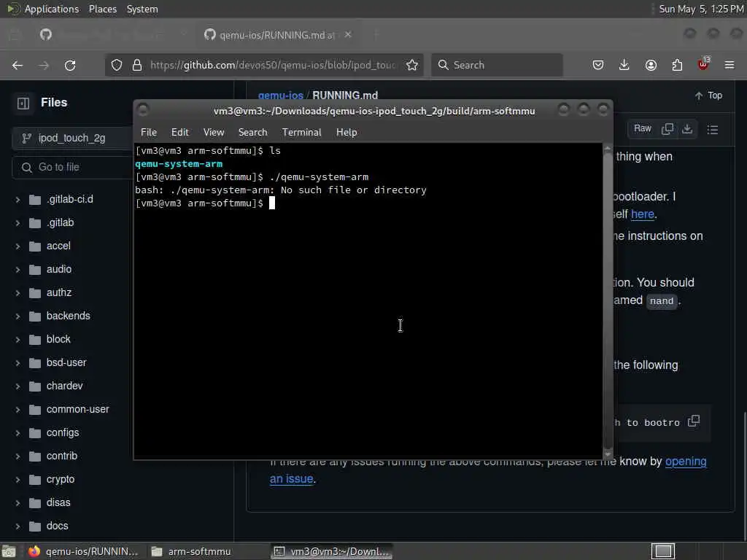Image resolution: width=747 pixels, height=560 pixels.
Task: Click the terminal window menu button
Action: pyautogui.click(x=142, y=111)
